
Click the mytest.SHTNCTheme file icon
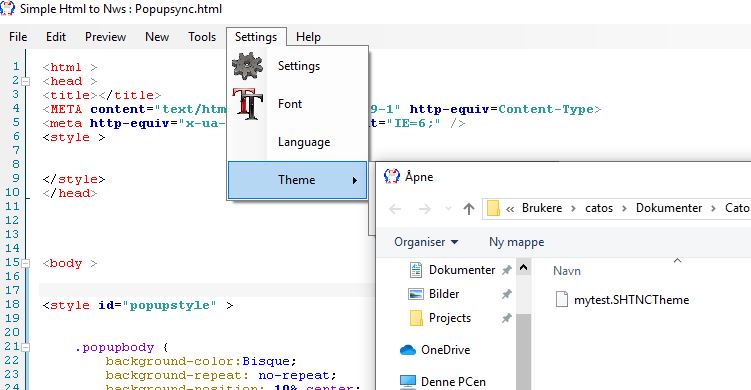(x=561, y=299)
